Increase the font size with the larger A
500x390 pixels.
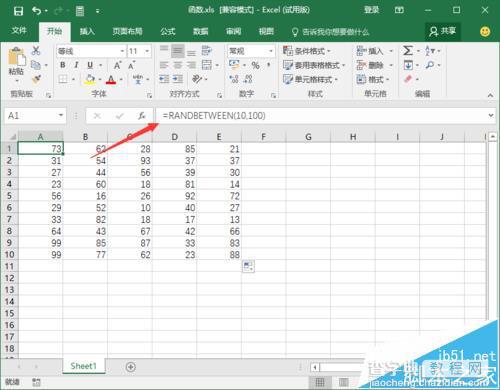(x=117, y=65)
